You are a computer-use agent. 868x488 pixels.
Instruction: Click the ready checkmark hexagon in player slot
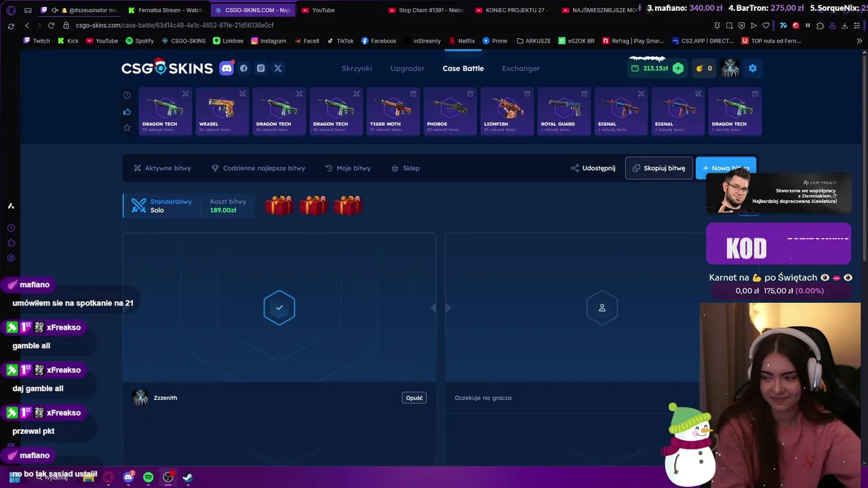(x=279, y=308)
